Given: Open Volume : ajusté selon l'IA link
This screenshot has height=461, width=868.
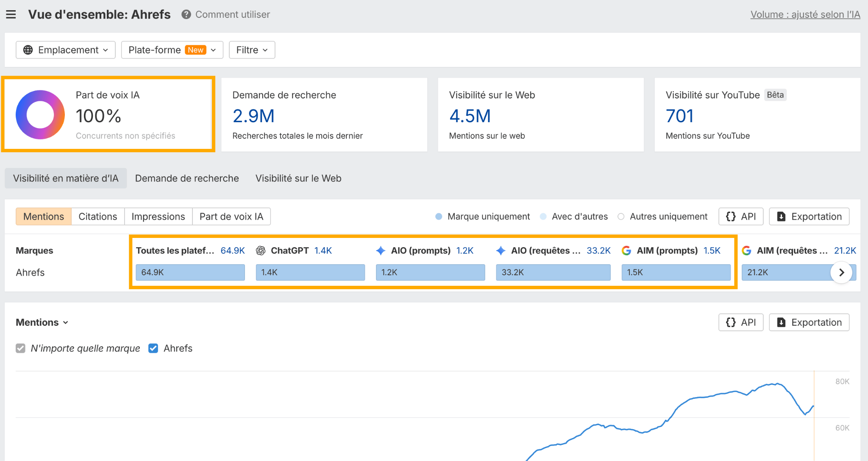Looking at the screenshot, I should [x=805, y=14].
